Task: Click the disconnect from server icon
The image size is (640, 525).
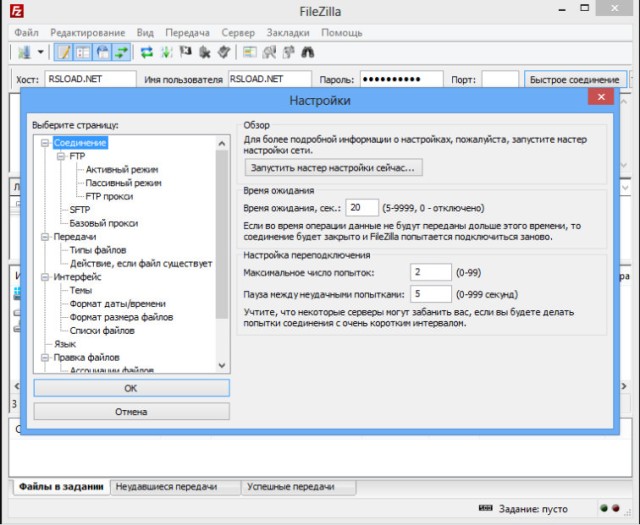Action: 206,51
